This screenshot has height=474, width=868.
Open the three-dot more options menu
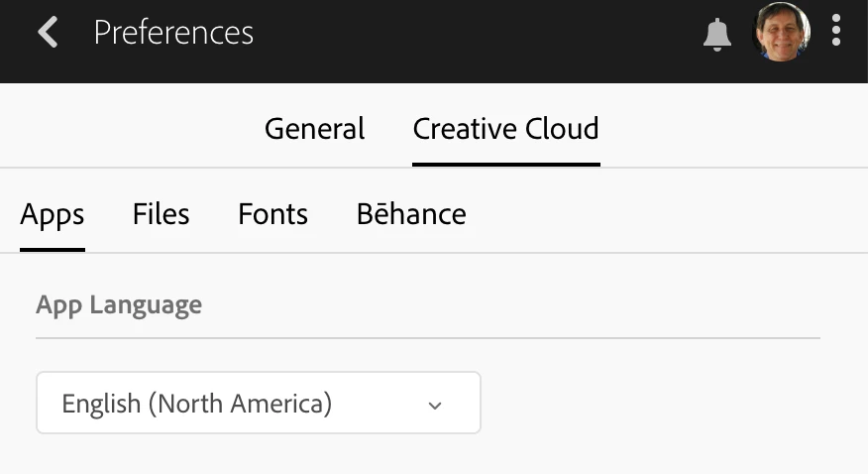pos(836,31)
